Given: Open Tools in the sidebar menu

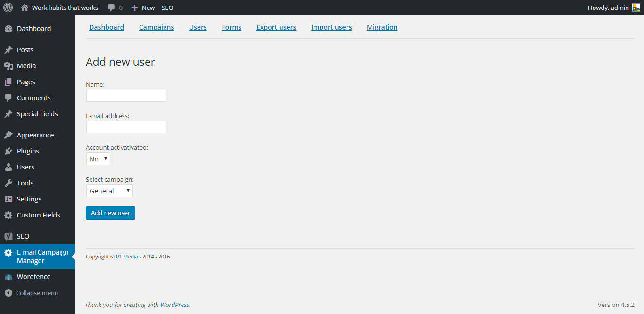Looking at the screenshot, I should 25,183.
